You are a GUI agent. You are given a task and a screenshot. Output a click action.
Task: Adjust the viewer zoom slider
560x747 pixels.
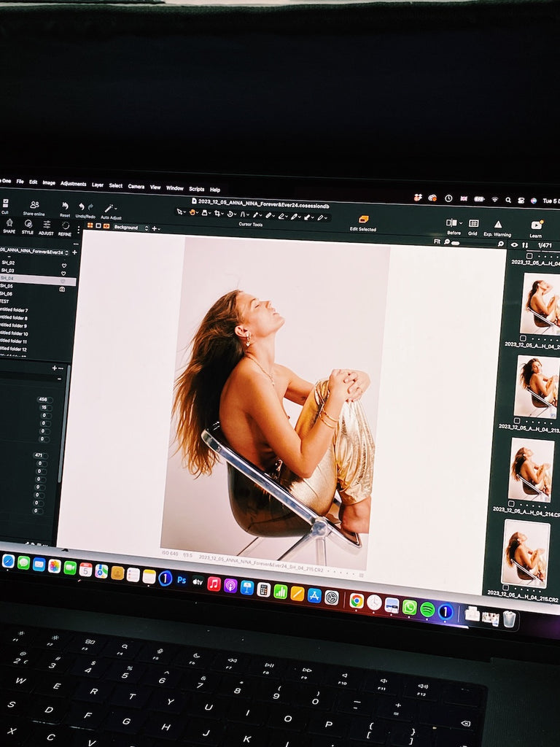click(456, 242)
